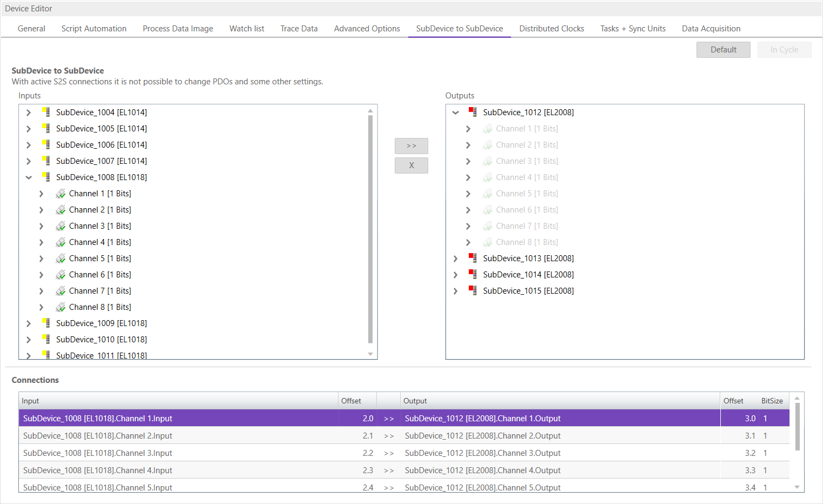Switch to the Distributed Clocks tab
This screenshot has height=504, width=823.
click(x=552, y=29)
